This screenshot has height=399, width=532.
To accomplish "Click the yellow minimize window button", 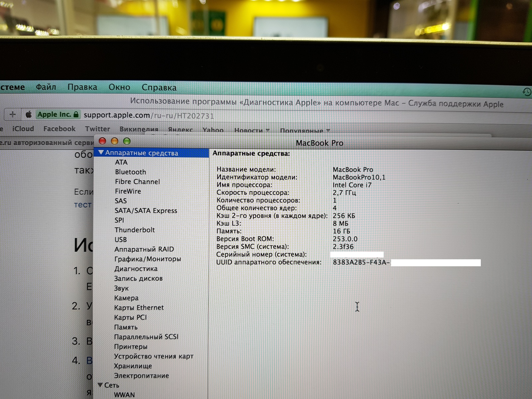I will tap(115, 141).
